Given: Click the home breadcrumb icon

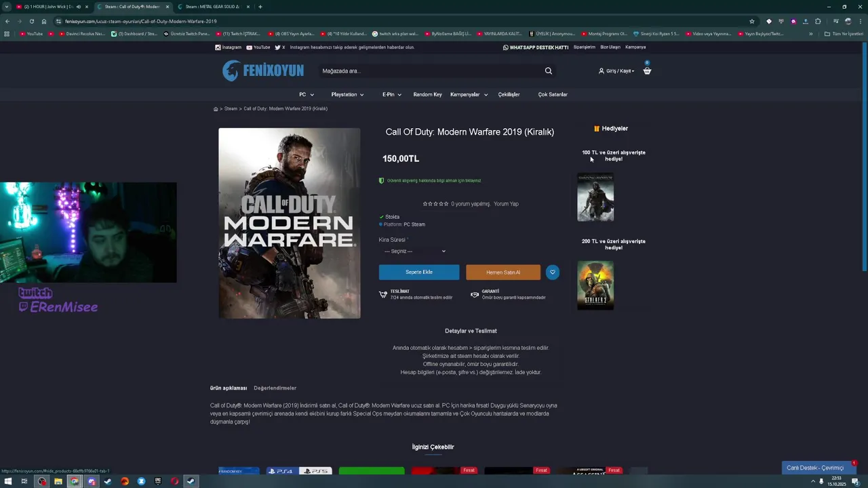Looking at the screenshot, I should pyautogui.click(x=216, y=108).
